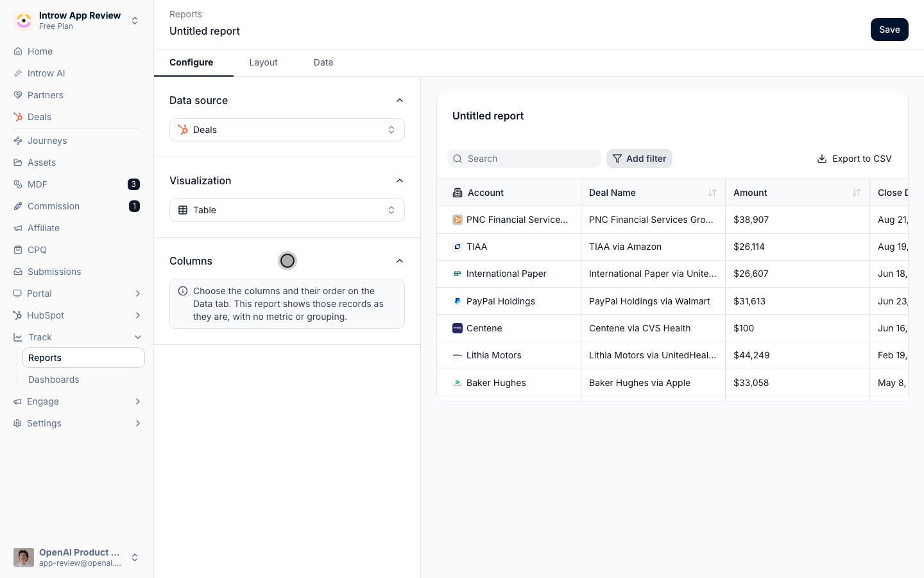Viewport: 924px width, 578px height.
Task: Open the Deals HubSpot sidebar item
Action: (x=77, y=117)
